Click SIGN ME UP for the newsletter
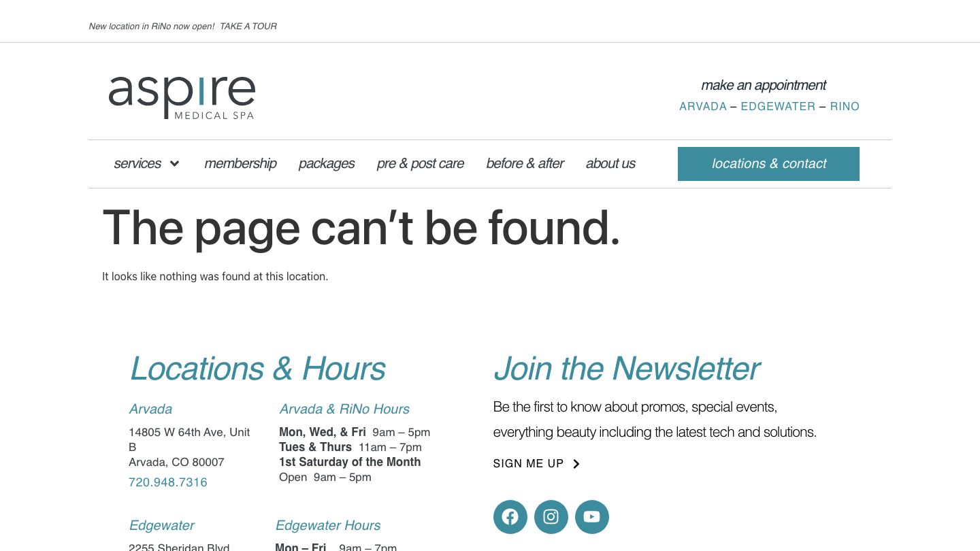This screenshot has width=980, height=551. coord(529,463)
